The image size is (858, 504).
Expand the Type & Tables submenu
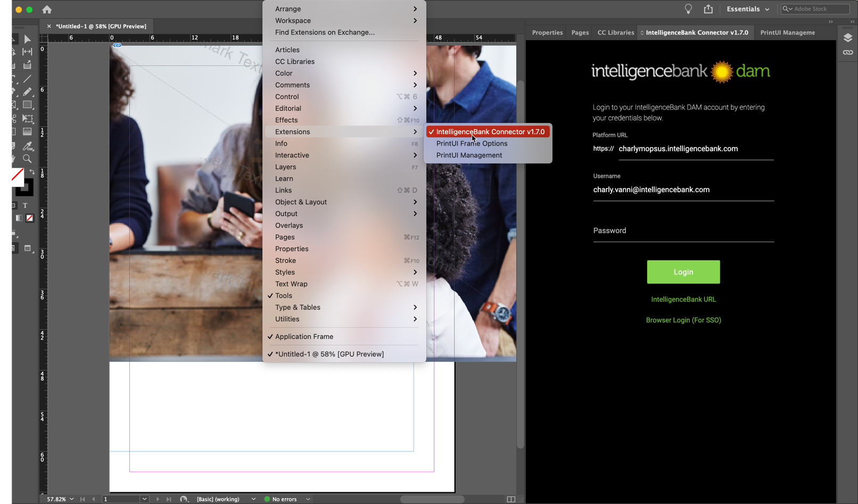click(x=344, y=308)
